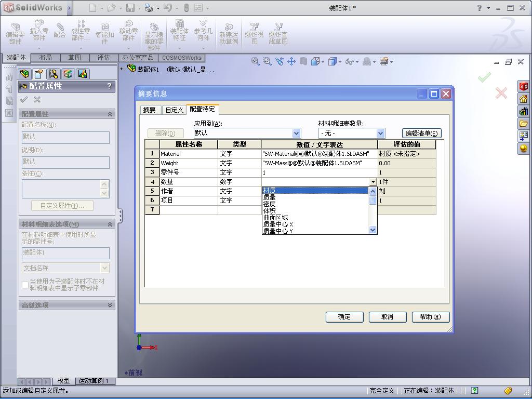This screenshot has height=399, width=532.
Task: Open the 装配体特征 assembly features tool
Action: click(179, 30)
